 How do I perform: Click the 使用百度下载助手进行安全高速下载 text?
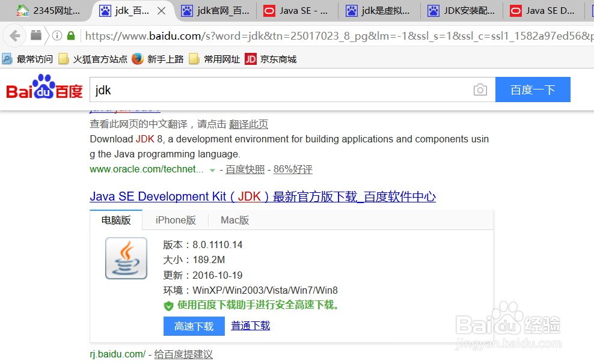pos(258,305)
